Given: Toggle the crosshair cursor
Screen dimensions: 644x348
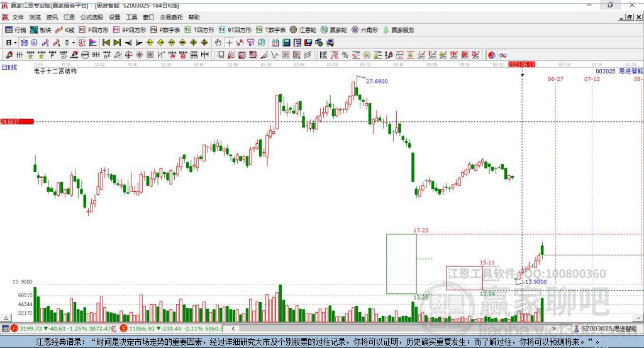Looking at the screenshot, I should (229, 43).
